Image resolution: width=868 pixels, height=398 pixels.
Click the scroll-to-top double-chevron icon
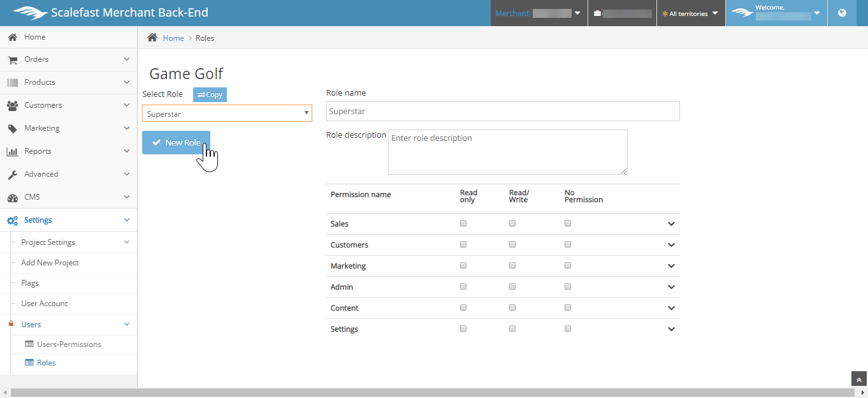pyautogui.click(x=859, y=379)
